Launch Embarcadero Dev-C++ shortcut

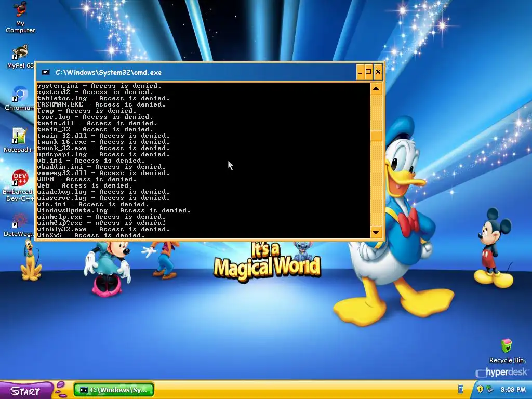pyautogui.click(x=19, y=185)
